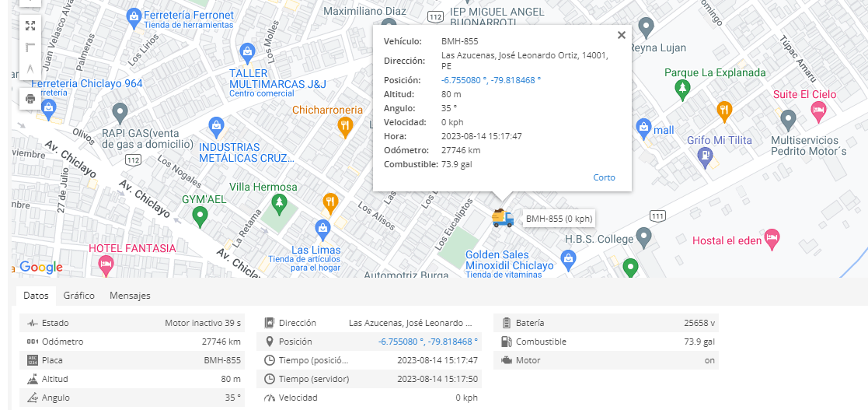Select the ruler distance measuring tool
The height and width of the screenshot is (410, 868).
[x=30, y=47]
